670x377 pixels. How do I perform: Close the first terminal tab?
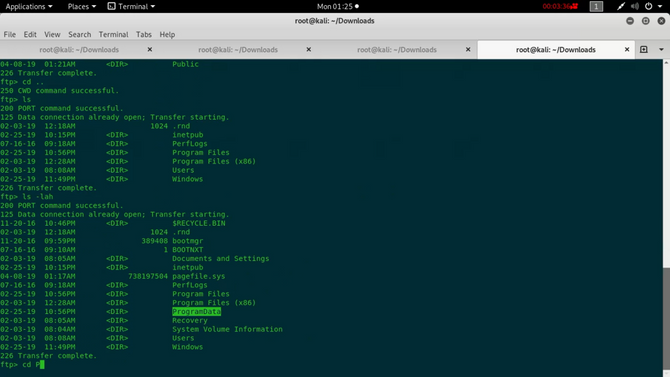[x=150, y=50]
